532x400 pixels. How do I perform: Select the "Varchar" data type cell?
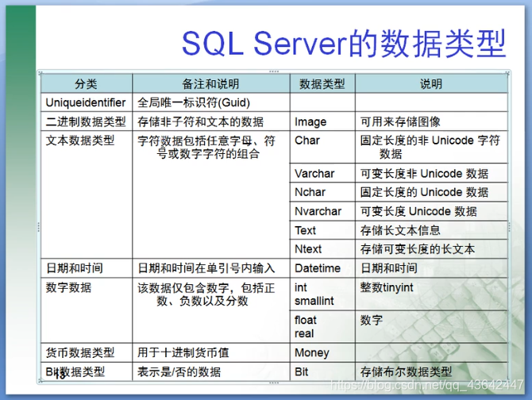pyautogui.click(x=322, y=173)
